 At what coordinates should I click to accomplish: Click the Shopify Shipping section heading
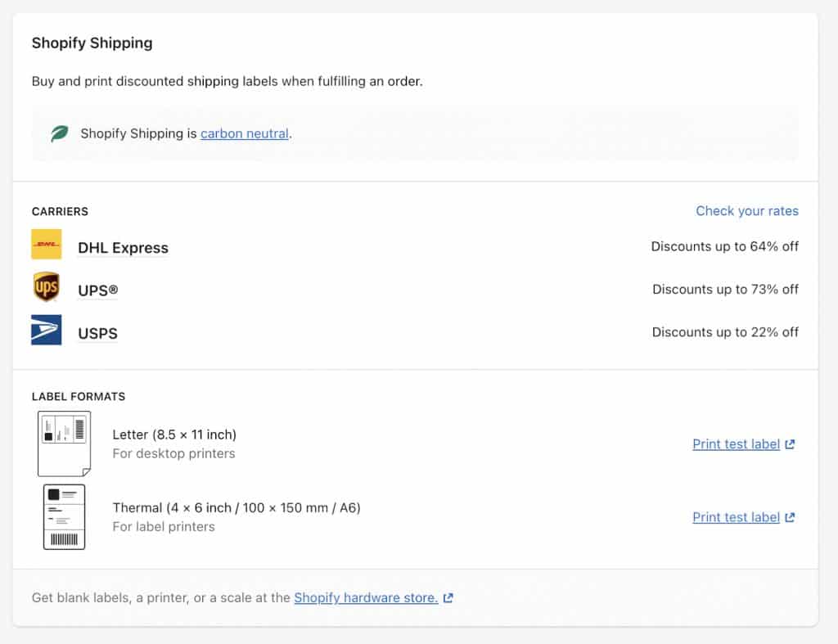point(92,43)
